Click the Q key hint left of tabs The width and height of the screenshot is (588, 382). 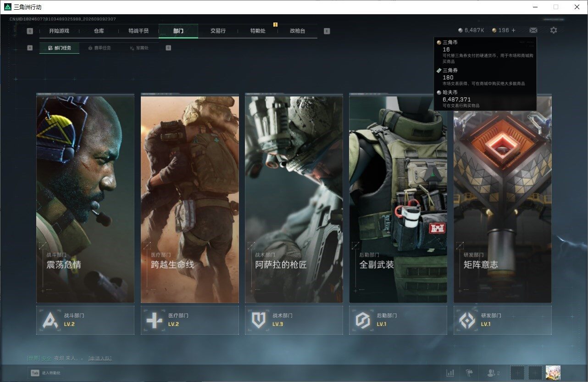click(x=30, y=31)
